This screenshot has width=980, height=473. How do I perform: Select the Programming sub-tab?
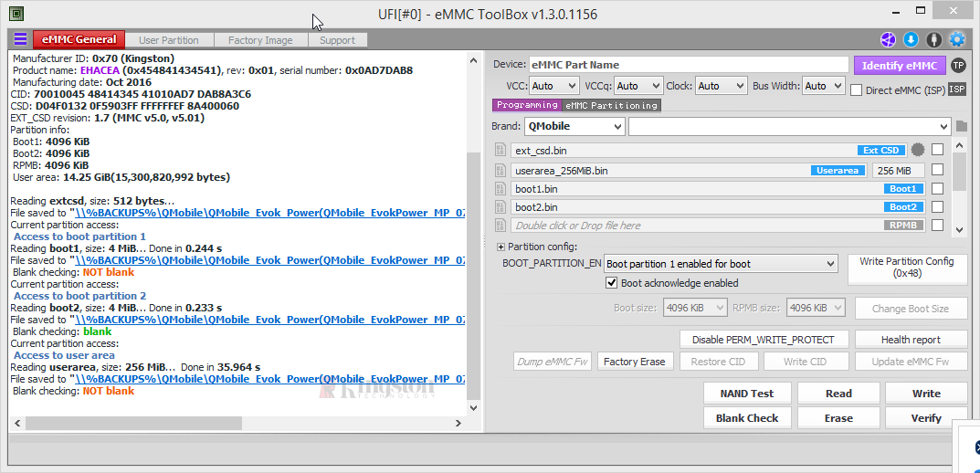528,105
